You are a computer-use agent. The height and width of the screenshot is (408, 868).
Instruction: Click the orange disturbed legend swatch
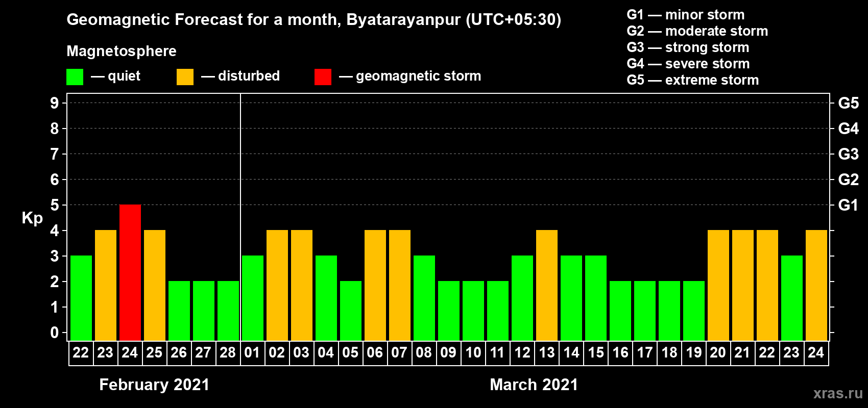[185, 77]
